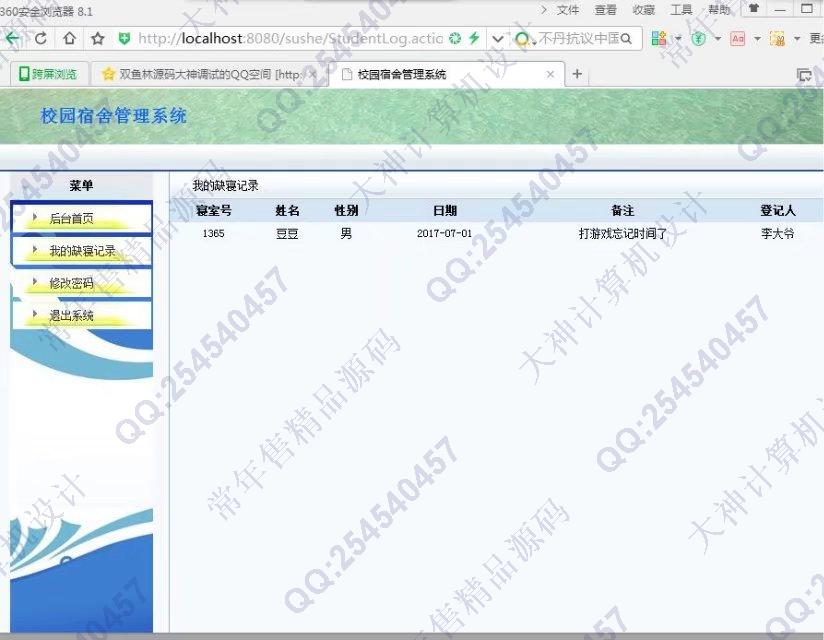Go to browser home page icon

pos(69,38)
